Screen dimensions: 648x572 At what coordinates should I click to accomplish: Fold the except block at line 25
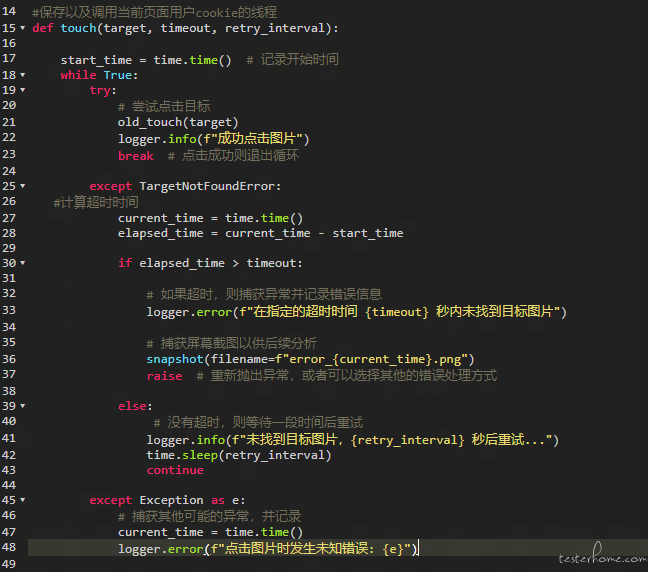pos(23,186)
